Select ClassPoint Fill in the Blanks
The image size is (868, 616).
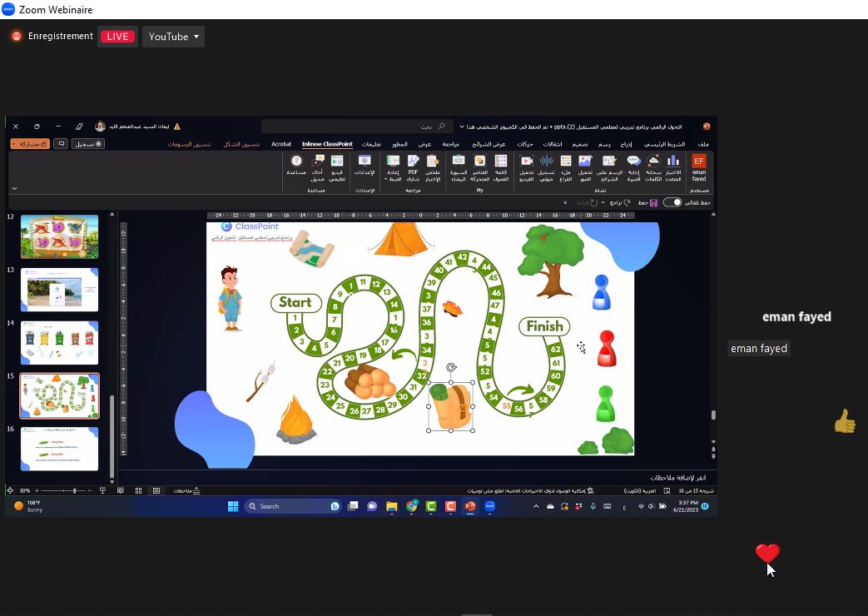pos(565,167)
